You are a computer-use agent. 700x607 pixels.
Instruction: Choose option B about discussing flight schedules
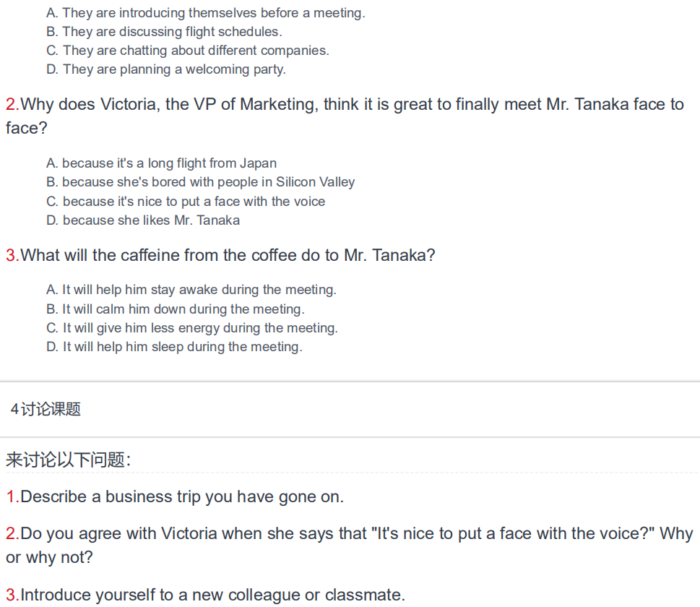coord(164,32)
